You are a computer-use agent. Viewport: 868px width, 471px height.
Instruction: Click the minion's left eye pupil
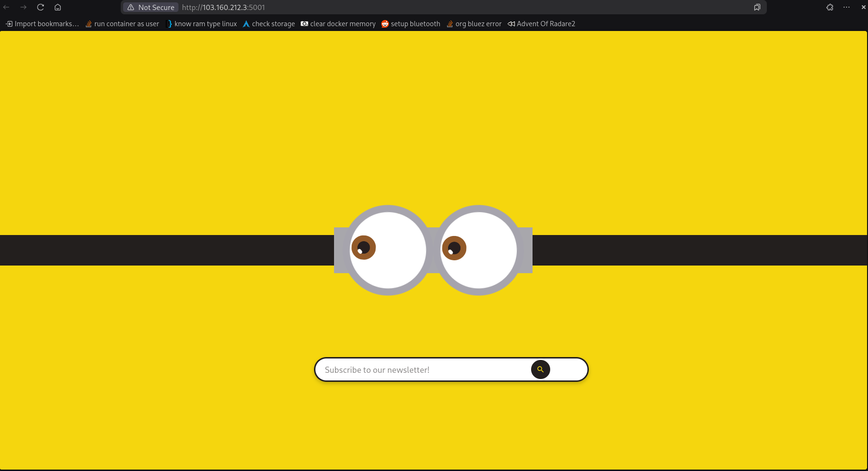364,247
